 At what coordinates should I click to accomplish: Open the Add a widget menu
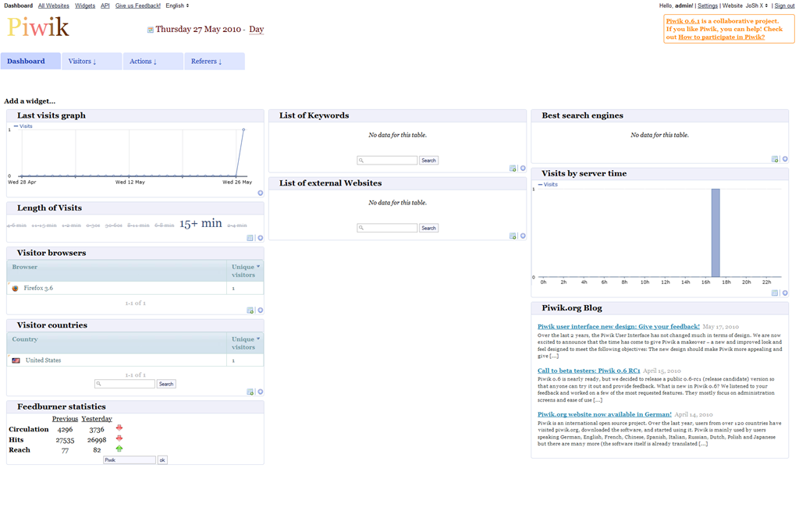coord(30,101)
